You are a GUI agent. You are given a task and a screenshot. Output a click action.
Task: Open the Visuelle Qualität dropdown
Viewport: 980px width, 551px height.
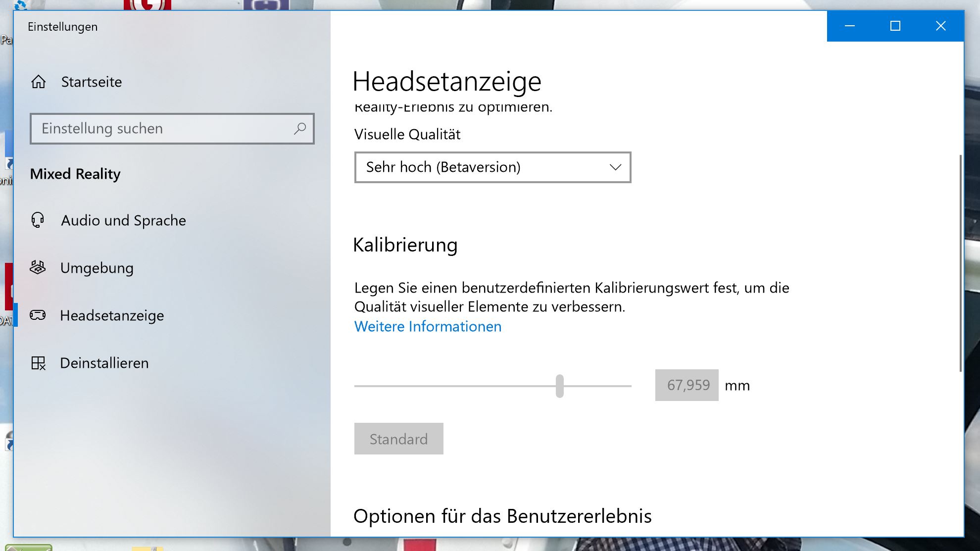point(492,167)
